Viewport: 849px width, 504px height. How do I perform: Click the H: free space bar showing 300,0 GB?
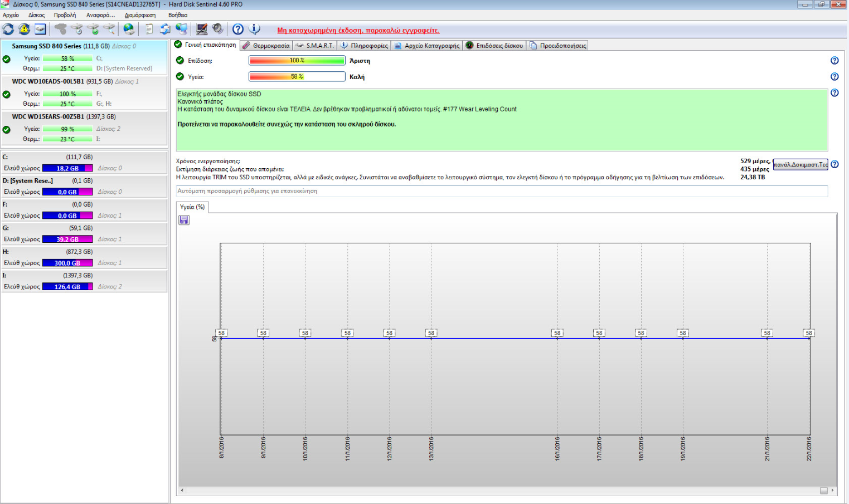(67, 263)
